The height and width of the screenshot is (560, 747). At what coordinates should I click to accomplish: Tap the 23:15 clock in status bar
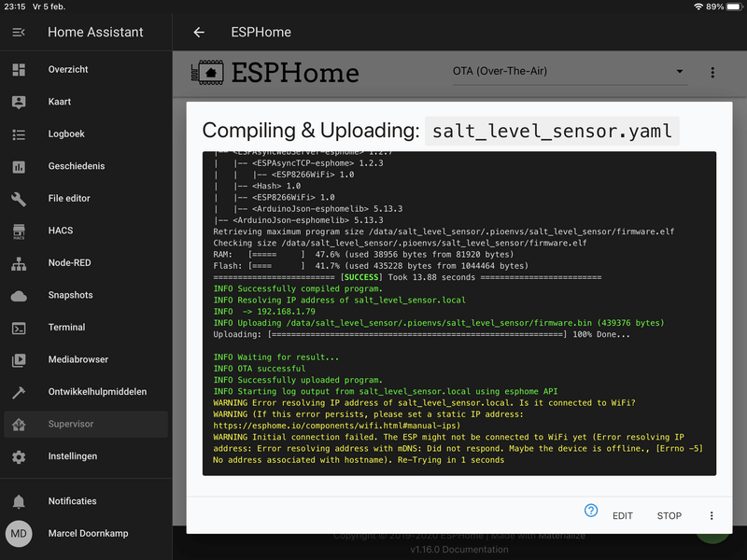pyautogui.click(x=15, y=7)
